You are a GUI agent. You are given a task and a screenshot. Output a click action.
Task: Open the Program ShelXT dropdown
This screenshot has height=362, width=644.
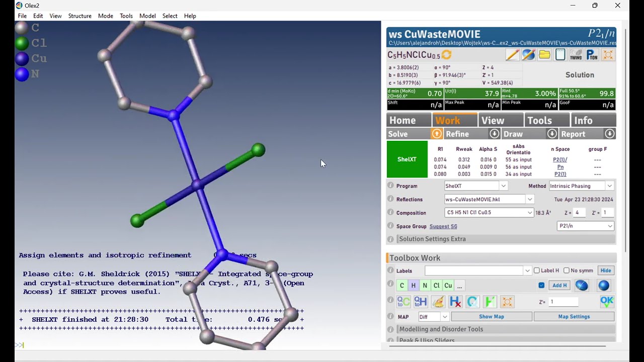tap(503, 186)
